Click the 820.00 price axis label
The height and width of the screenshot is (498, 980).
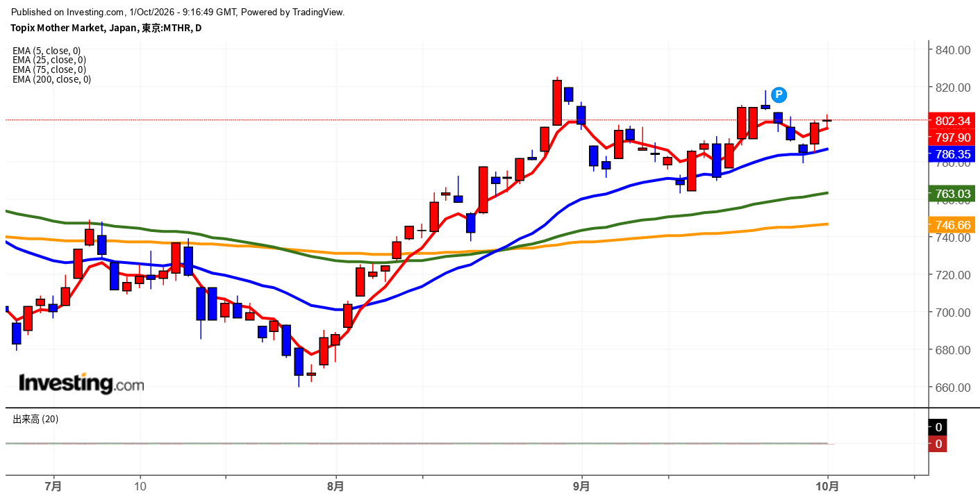tap(952, 88)
